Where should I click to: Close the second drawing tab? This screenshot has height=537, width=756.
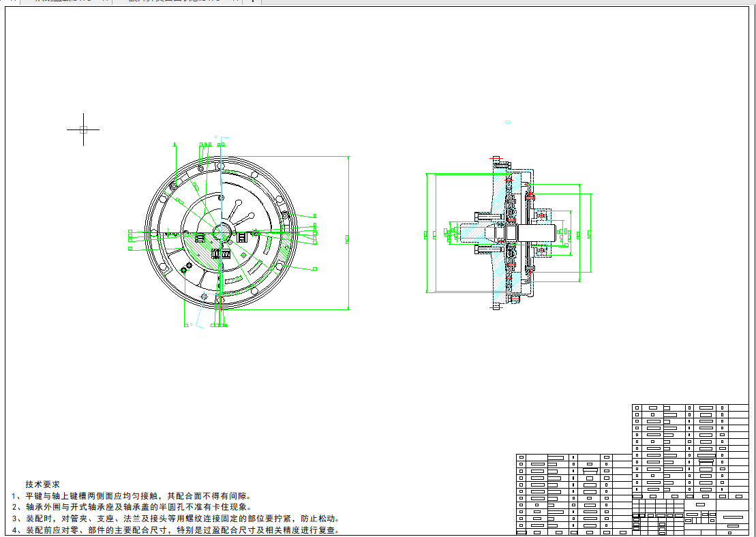[236, 1]
